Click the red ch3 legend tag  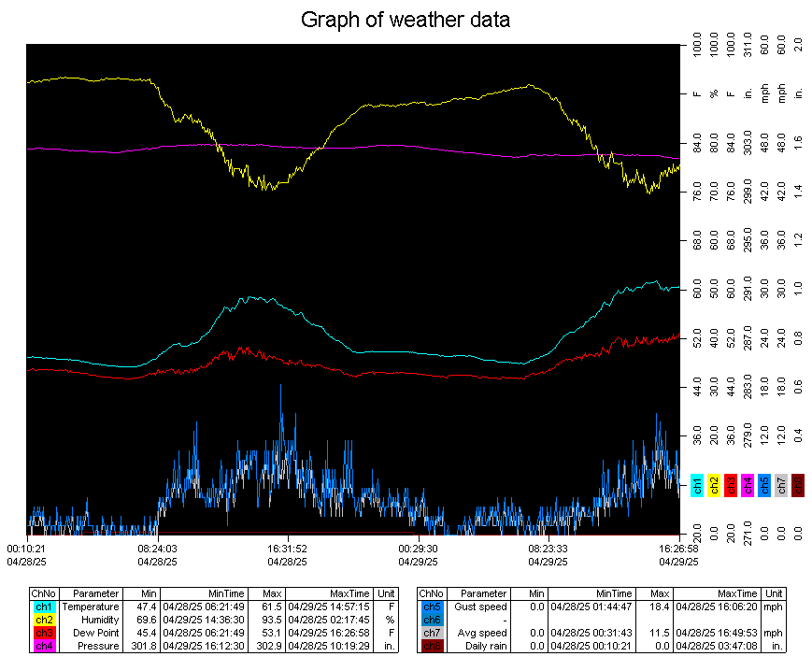pyautogui.click(x=730, y=486)
